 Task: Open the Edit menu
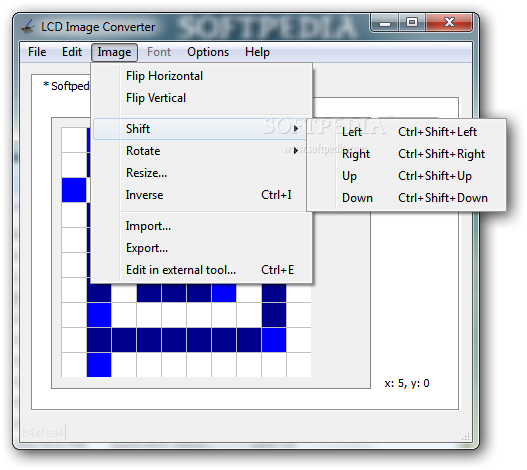[x=72, y=52]
